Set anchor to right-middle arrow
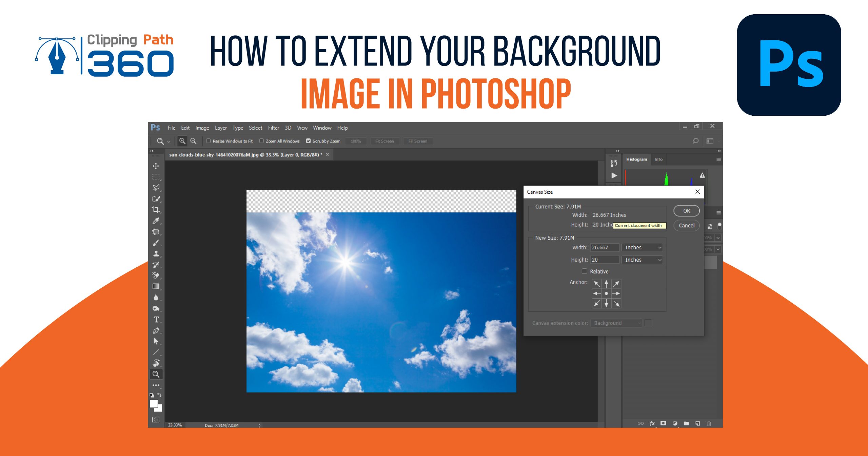 [616, 293]
